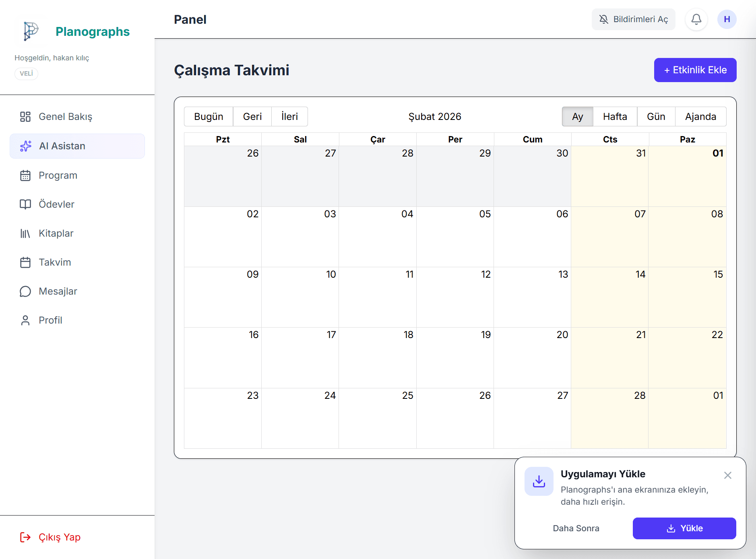Click the download icon in install popup

tap(539, 481)
